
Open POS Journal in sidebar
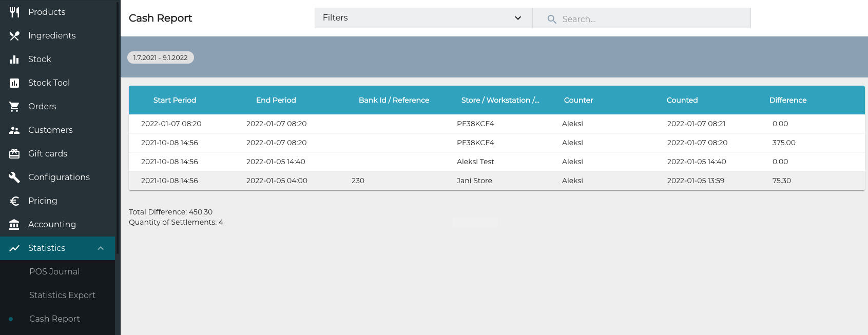[54, 271]
